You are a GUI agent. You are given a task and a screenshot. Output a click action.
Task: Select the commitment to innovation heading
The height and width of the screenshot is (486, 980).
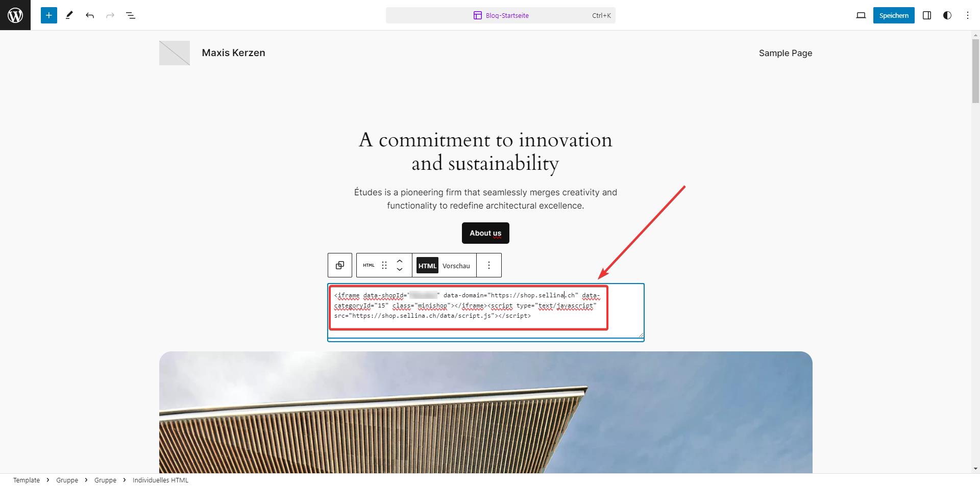click(485, 151)
